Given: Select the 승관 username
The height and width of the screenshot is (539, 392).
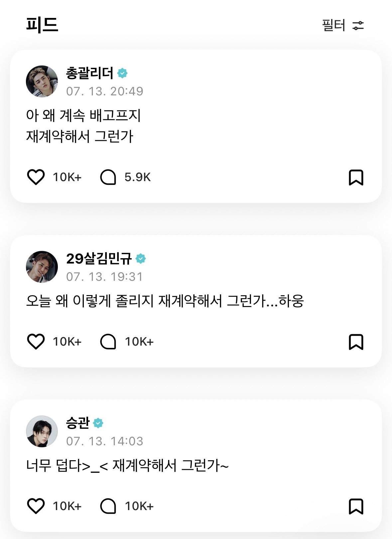Looking at the screenshot, I should (x=78, y=423).
